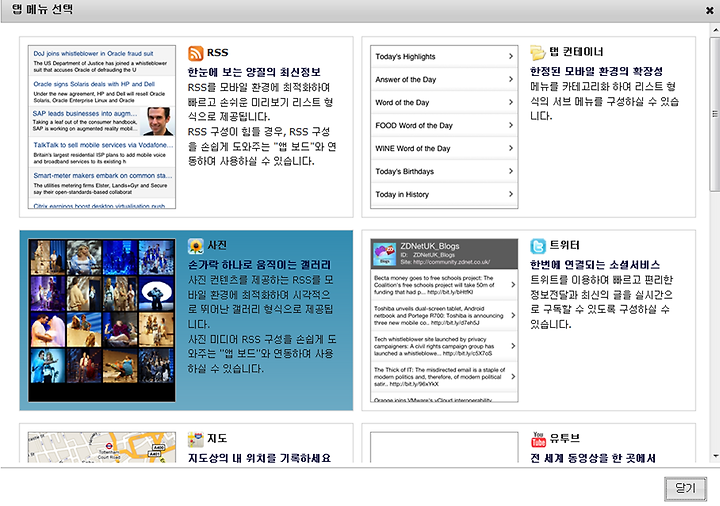Click the sunflower icon next to 사진
The height and width of the screenshot is (506, 720).
click(x=196, y=246)
